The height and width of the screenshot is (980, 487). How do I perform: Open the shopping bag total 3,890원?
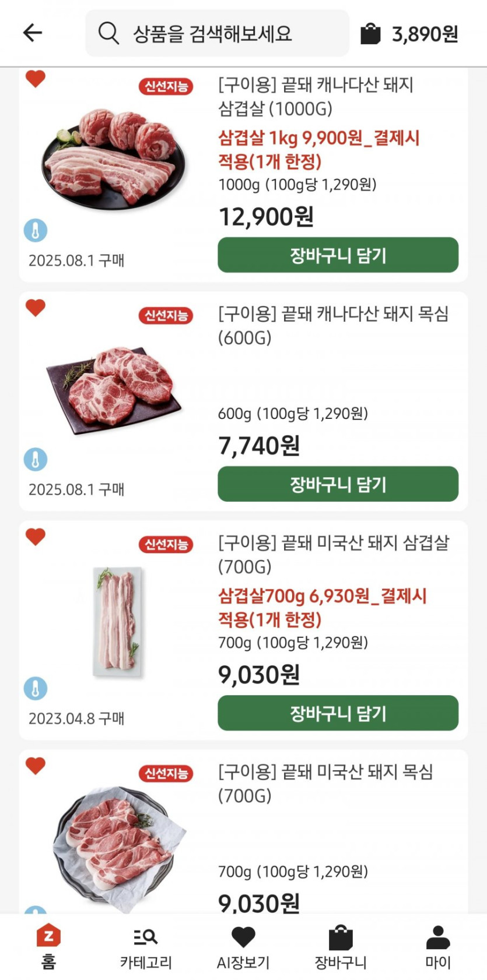coord(409,34)
